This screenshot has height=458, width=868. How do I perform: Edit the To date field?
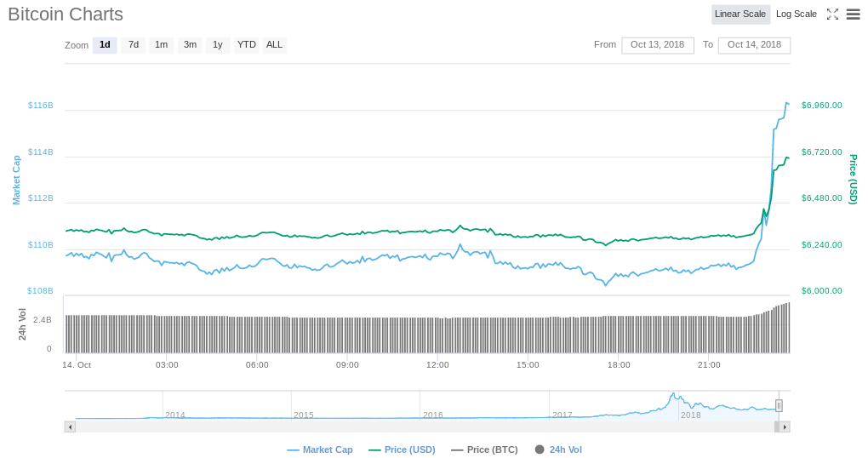(x=754, y=45)
